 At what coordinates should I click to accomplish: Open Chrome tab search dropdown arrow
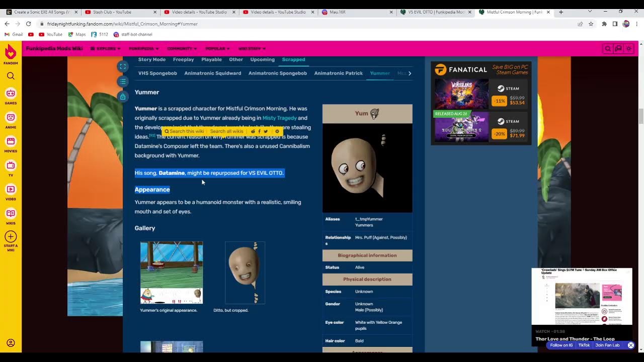pyautogui.click(x=590, y=12)
